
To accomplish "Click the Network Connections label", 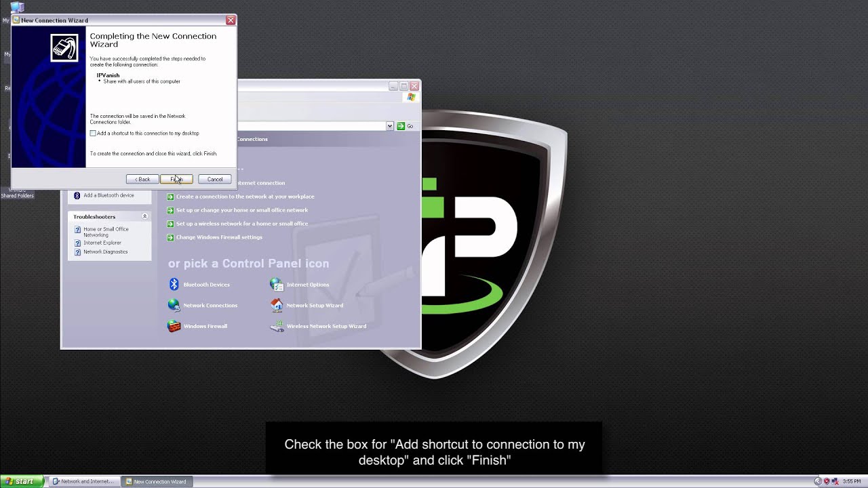I will click(x=210, y=305).
